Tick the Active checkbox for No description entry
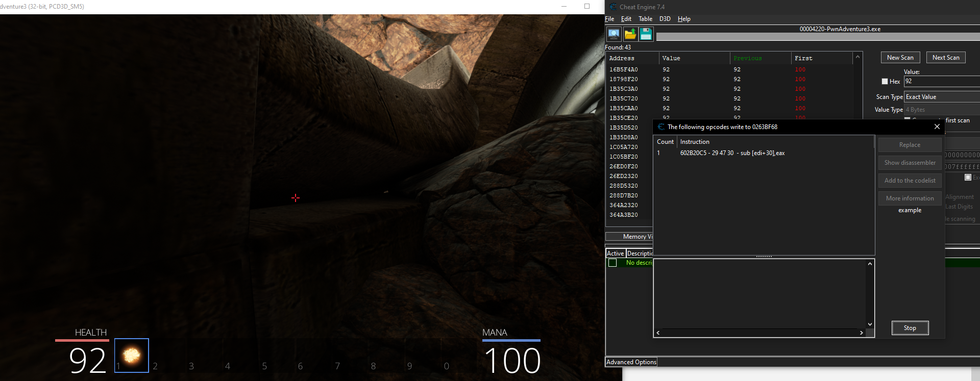The height and width of the screenshot is (381, 980). 612,263
